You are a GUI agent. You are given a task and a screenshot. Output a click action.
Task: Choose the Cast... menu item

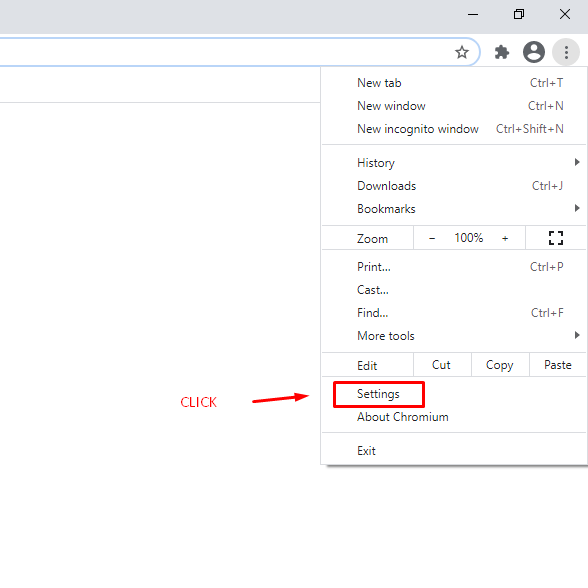pyautogui.click(x=454, y=290)
